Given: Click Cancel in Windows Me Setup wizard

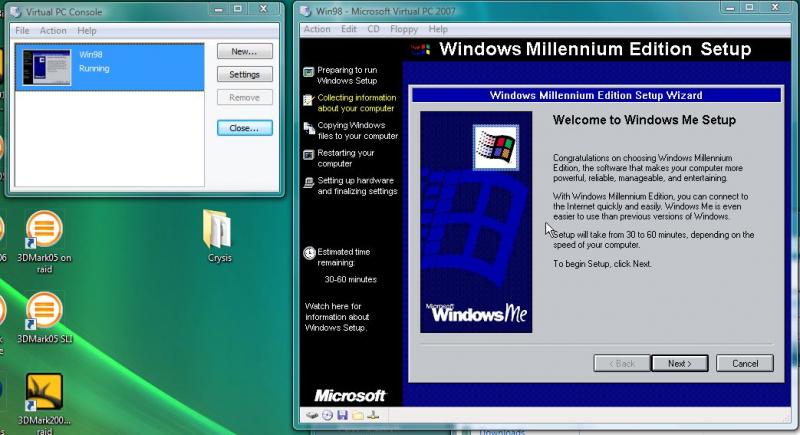Looking at the screenshot, I should click(745, 364).
